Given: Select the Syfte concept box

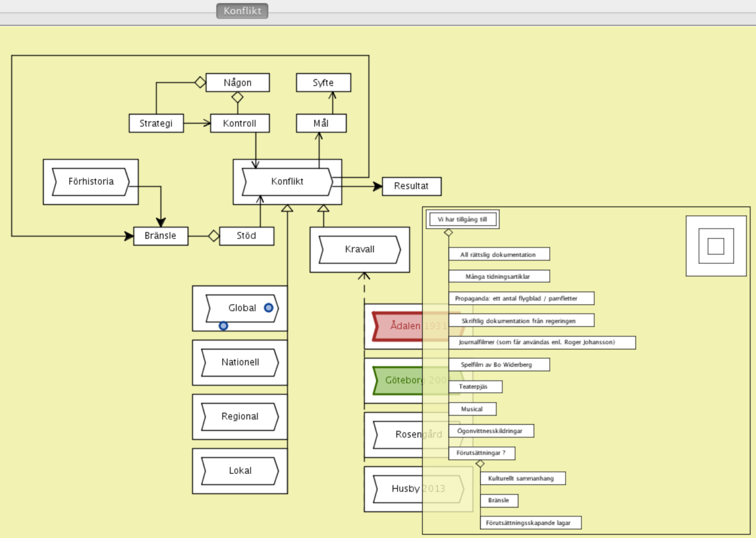Looking at the screenshot, I should click(x=323, y=83).
